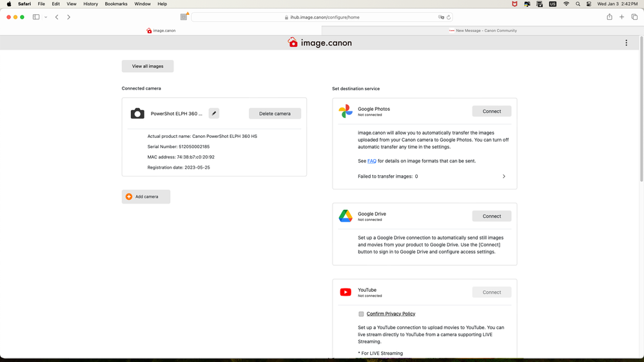Click the Add camera button
This screenshot has height=362, width=644.
(x=146, y=196)
